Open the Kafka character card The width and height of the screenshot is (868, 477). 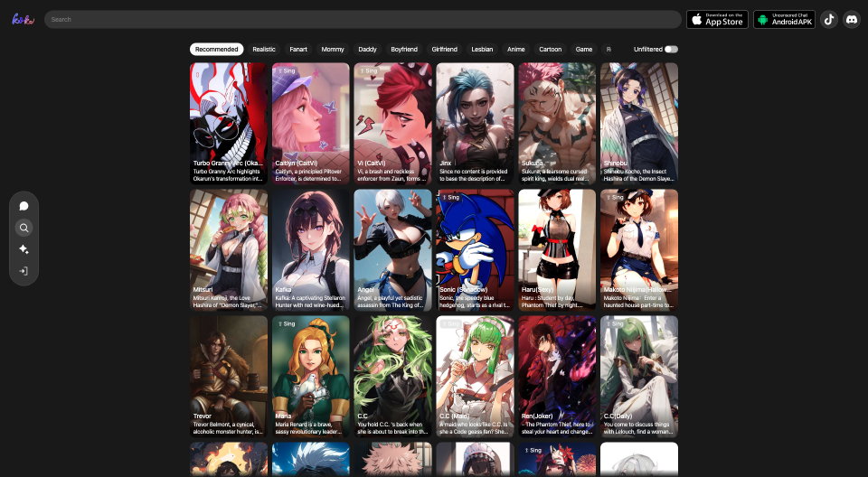click(x=310, y=250)
